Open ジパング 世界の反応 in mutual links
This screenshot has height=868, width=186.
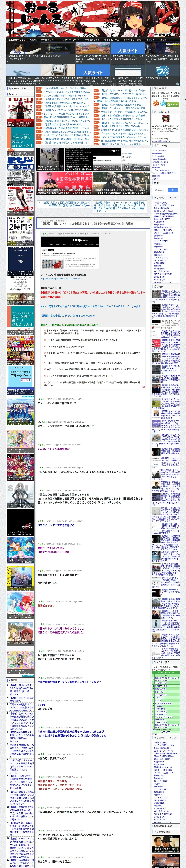[159, 150]
